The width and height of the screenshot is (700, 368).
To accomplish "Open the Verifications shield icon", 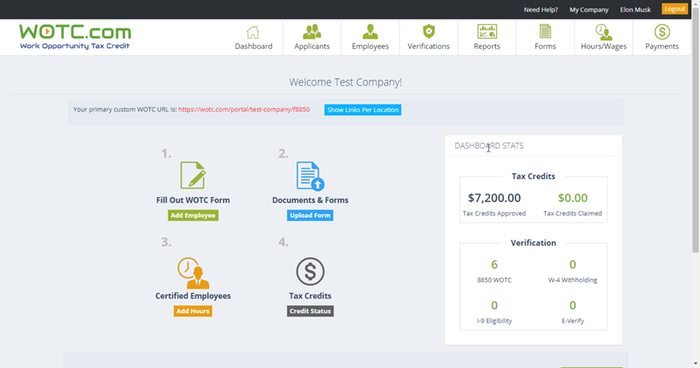I will tap(429, 32).
